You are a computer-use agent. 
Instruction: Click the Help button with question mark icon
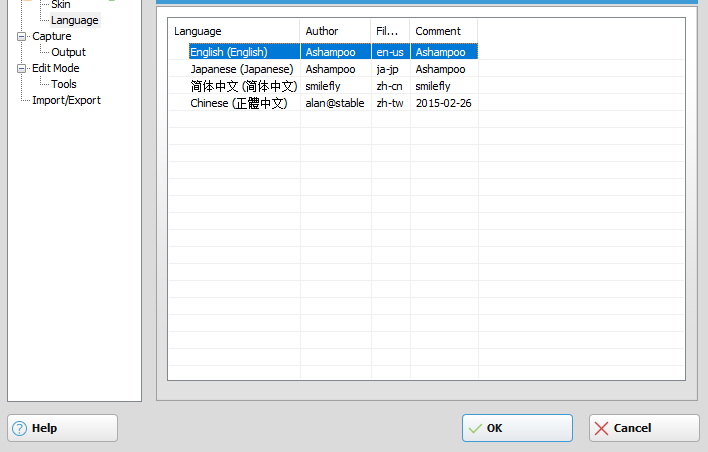tap(62, 428)
